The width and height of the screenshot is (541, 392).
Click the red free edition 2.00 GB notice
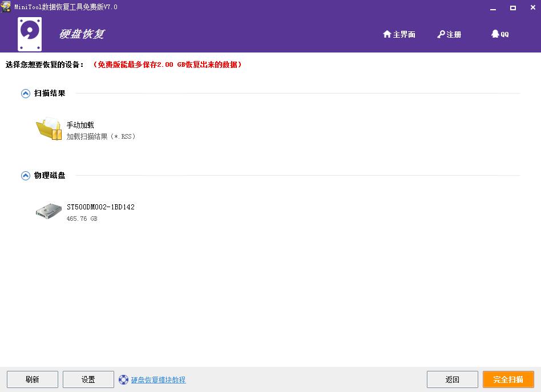(167, 64)
